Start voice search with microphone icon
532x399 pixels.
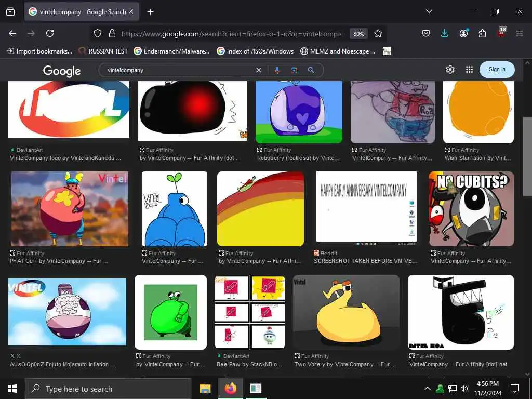pos(277,70)
